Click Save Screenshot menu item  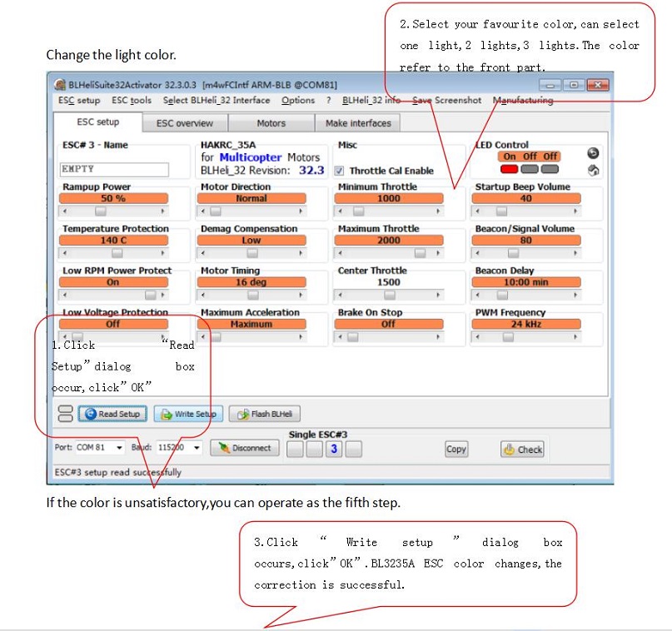(446, 100)
